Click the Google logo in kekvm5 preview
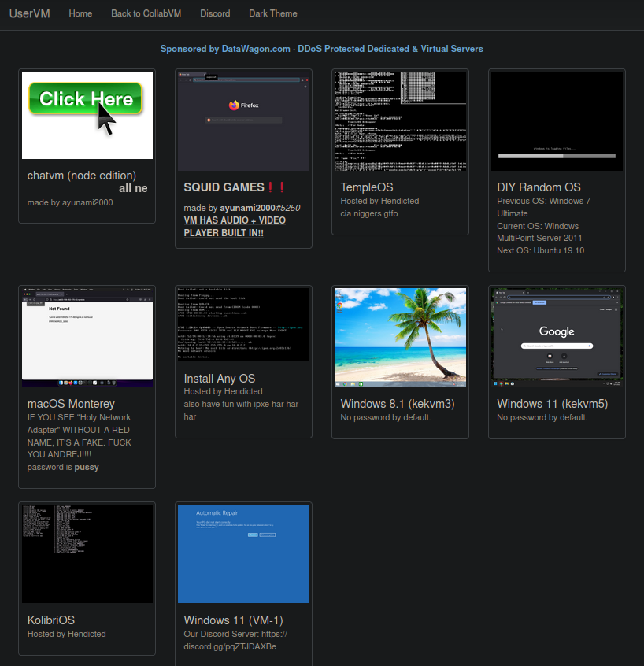The width and height of the screenshot is (644, 666). 557,331
